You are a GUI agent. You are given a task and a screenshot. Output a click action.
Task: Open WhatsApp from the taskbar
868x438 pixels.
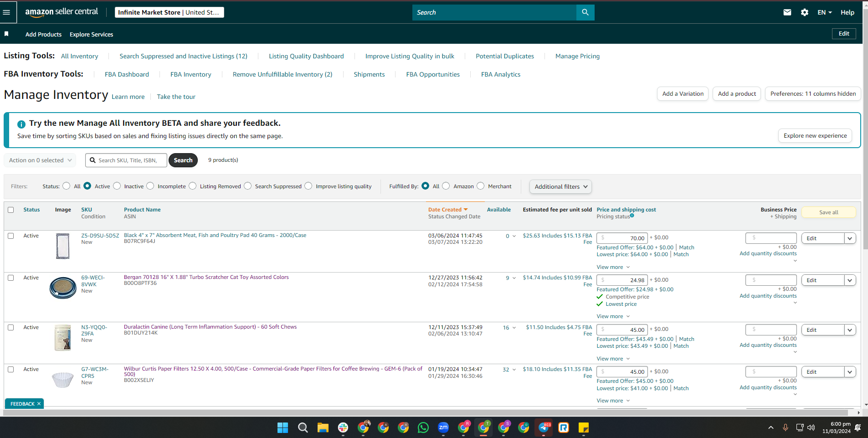[x=423, y=428]
